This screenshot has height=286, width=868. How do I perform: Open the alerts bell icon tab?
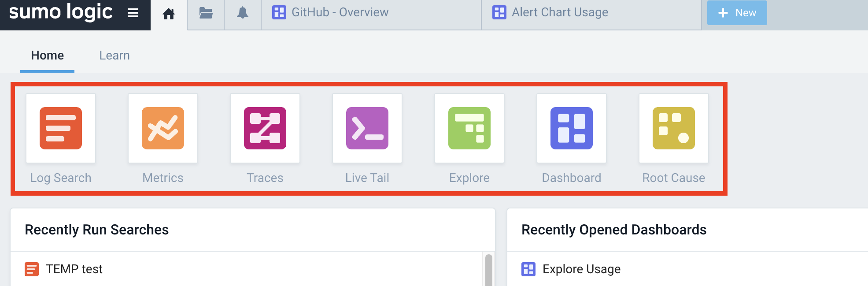coord(243,13)
